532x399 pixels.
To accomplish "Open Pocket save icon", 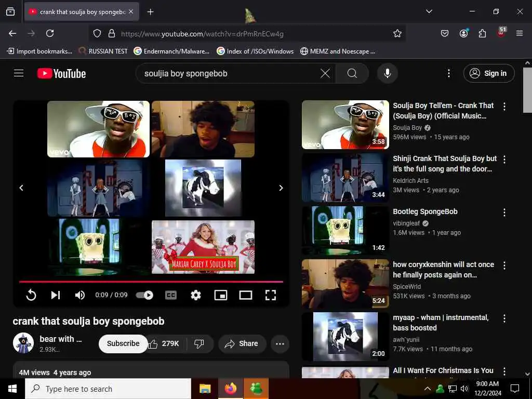I will (x=445, y=33).
